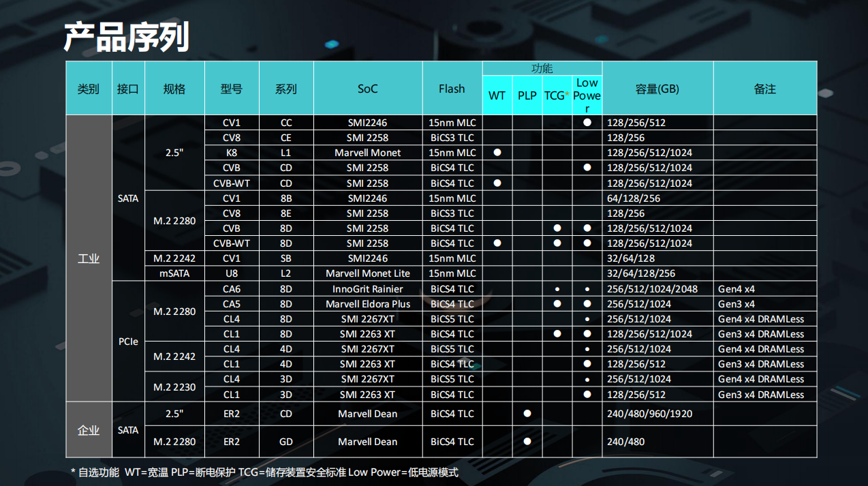Screen dimensions: 868x486
Task: Select the Marvell Monet SoC cell
Action: pyautogui.click(x=368, y=153)
